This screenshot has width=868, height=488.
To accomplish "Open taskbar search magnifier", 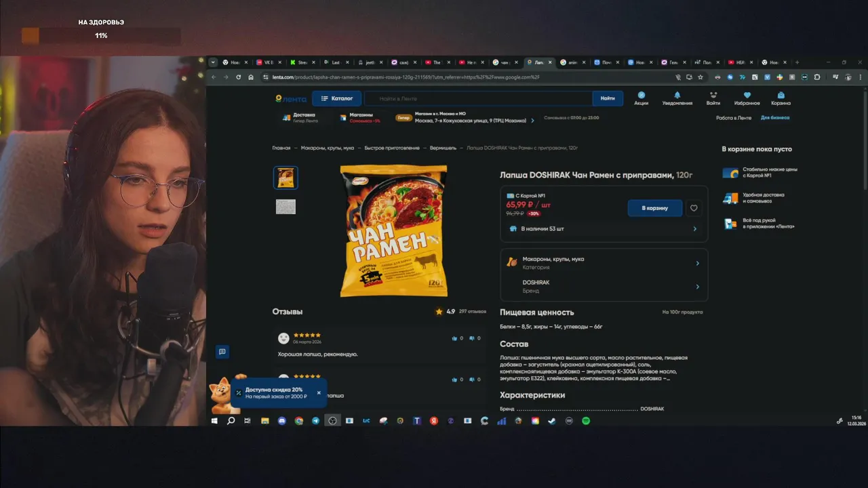I will pyautogui.click(x=231, y=421).
